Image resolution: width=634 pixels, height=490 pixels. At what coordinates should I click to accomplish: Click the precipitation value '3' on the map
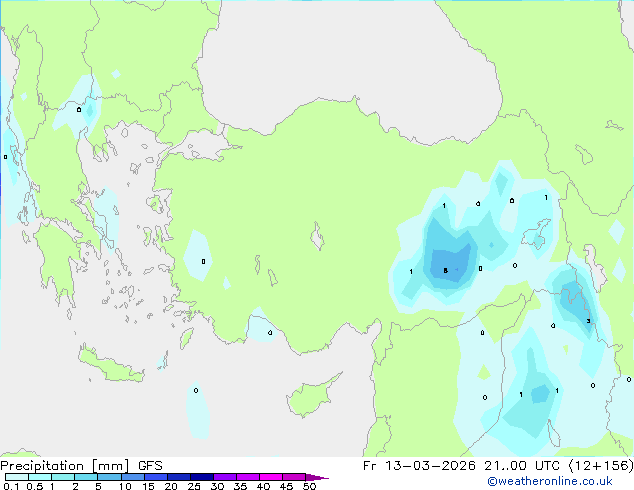(x=588, y=321)
